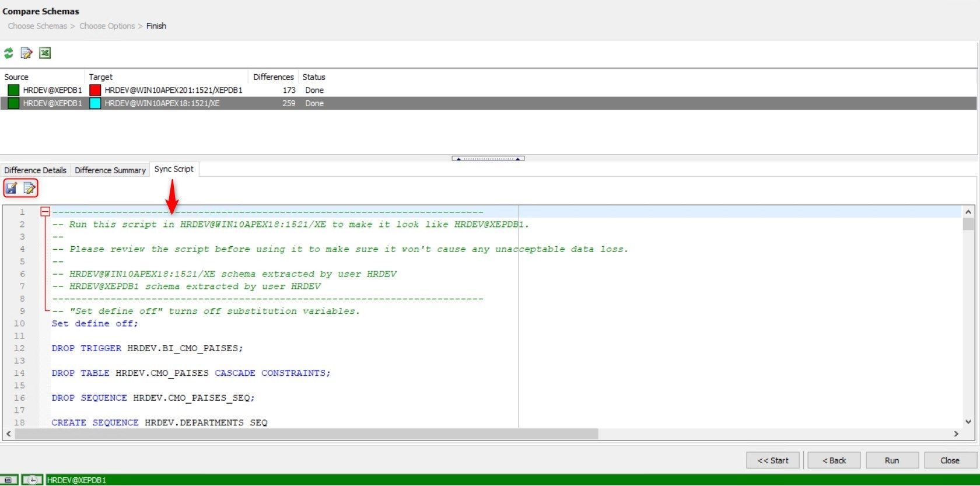
Task: Click the 259 differences value
Action: coord(289,103)
